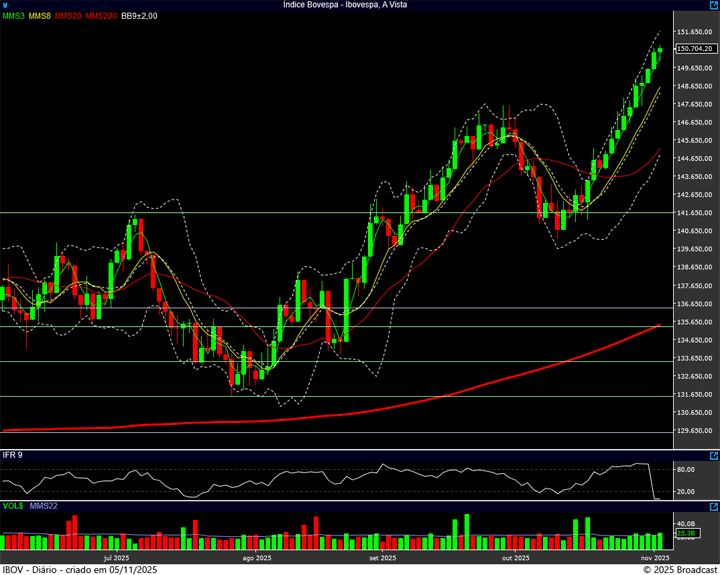Click the MMS200 moving average label

pos(100,17)
